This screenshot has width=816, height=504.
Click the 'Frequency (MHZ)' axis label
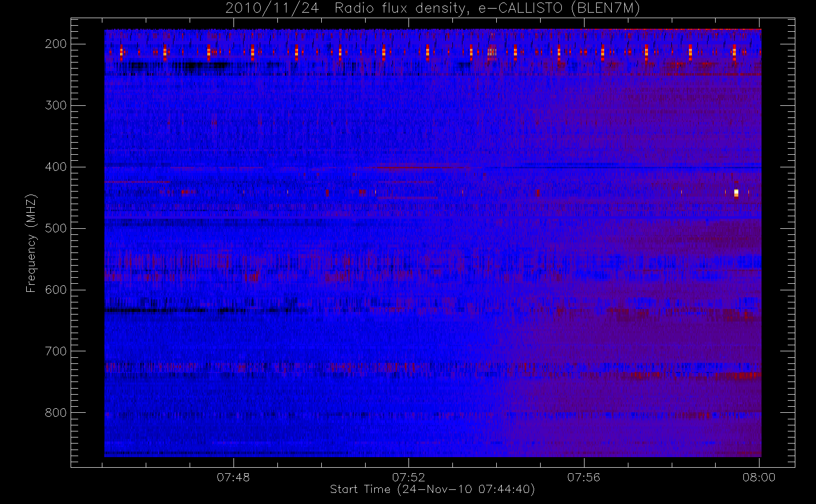(31, 243)
